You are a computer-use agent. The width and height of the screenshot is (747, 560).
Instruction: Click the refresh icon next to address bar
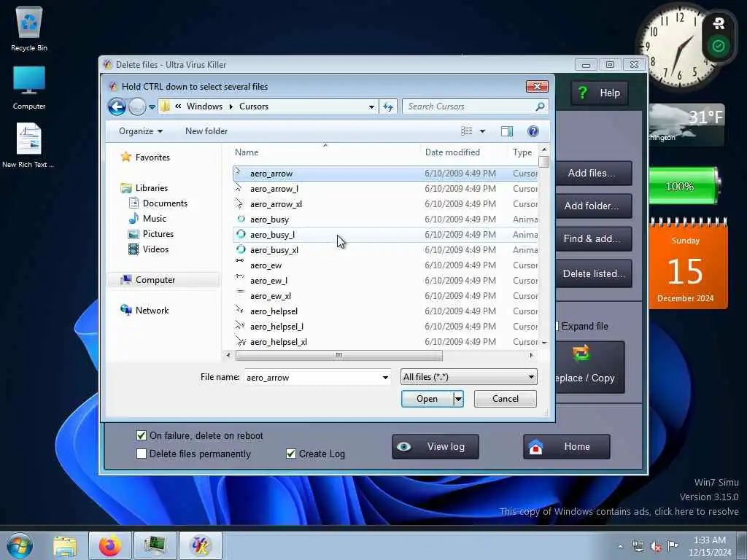tap(388, 106)
